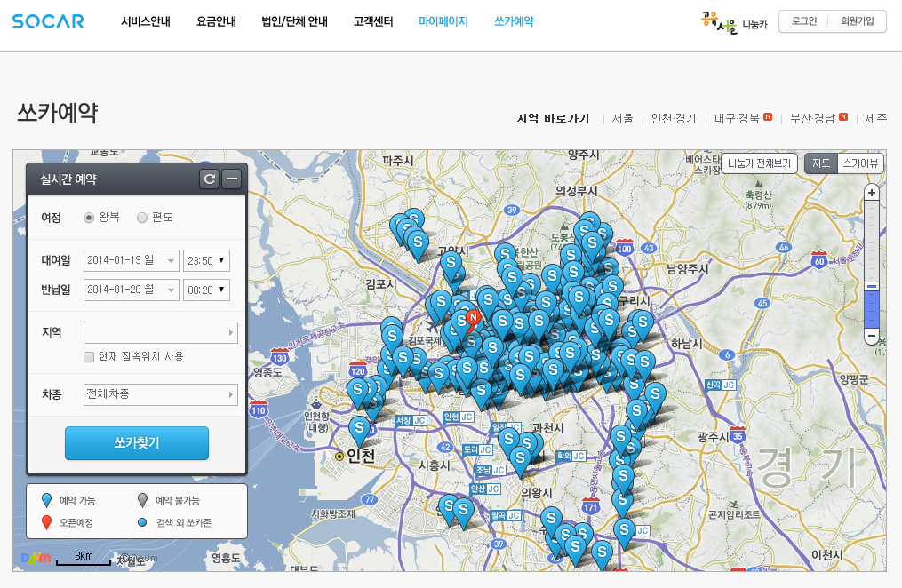Click the 회원가입 button
Screen dimensions: 902x588
pos(858,21)
